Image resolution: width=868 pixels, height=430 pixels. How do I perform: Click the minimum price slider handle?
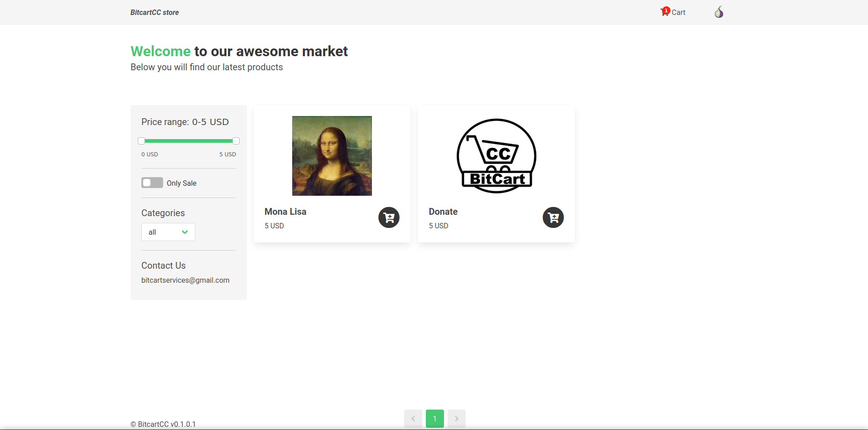(x=141, y=141)
